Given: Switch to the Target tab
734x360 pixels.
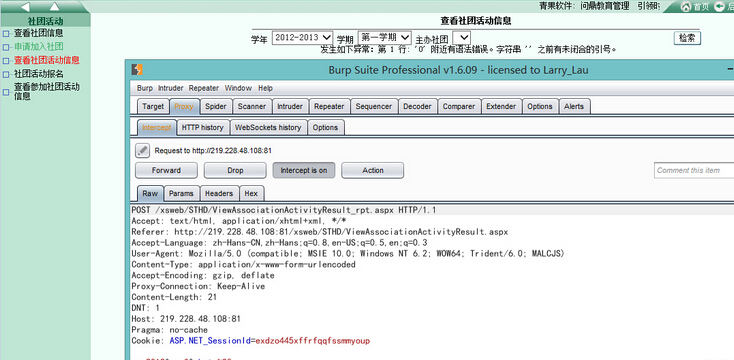Looking at the screenshot, I should (x=153, y=106).
